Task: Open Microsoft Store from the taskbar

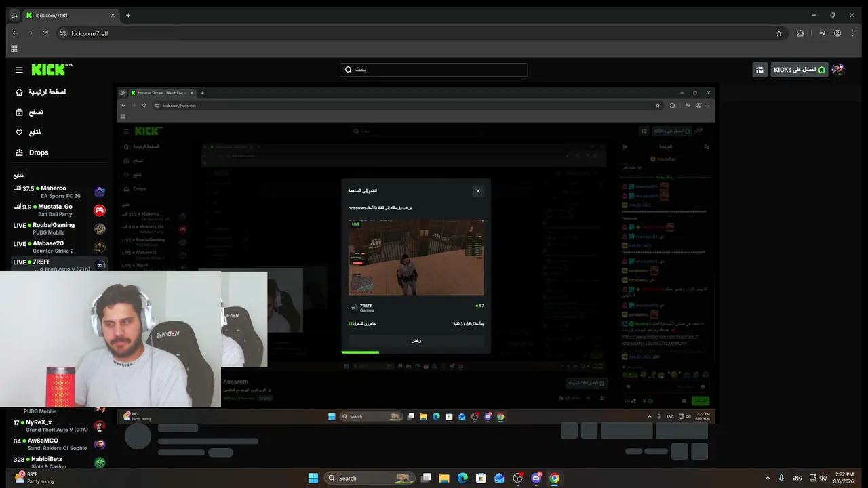Action: [x=481, y=478]
